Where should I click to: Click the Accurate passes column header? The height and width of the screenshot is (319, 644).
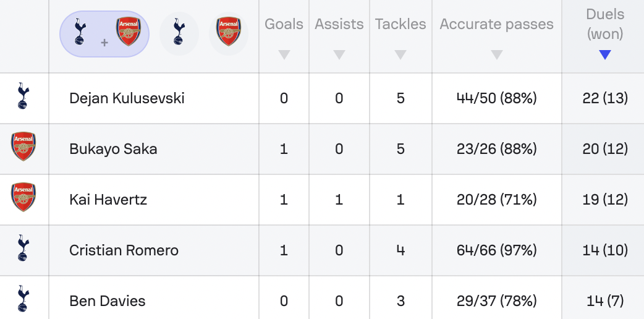pos(496,24)
